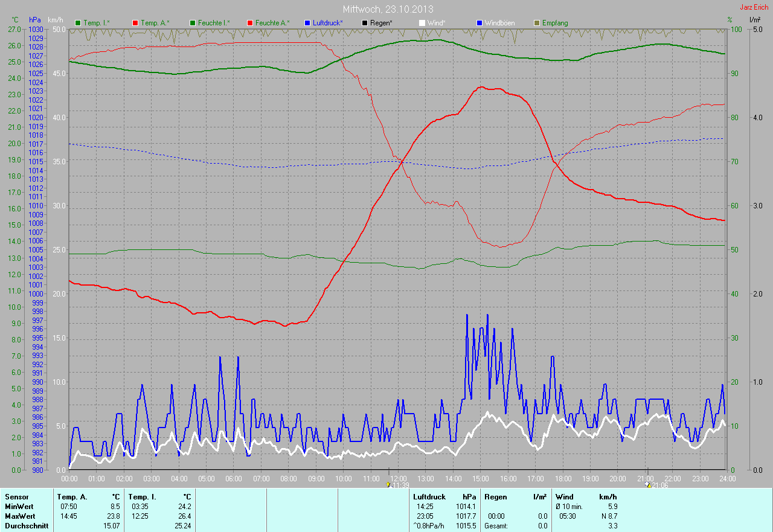
Task: Click the green swatch beside Feuchte I.*
Action: [193, 23]
